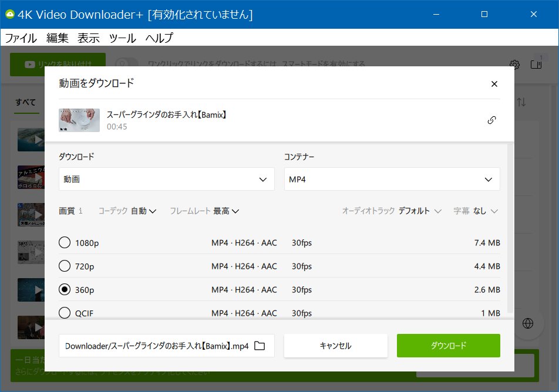This screenshot has height=392, width=559.
Task: Open the 字幕 なし subtitle dropdown
Action: (478, 211)
